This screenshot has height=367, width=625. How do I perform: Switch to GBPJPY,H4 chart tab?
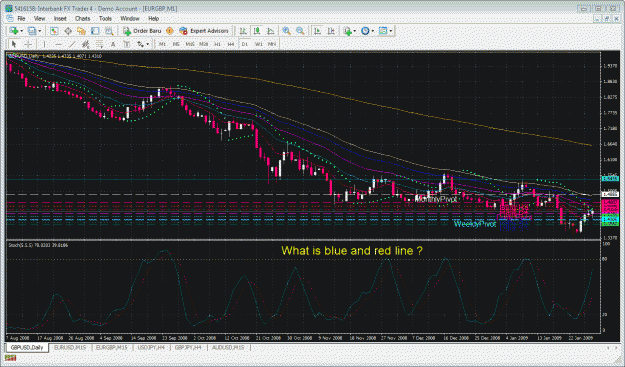point(188,347)
